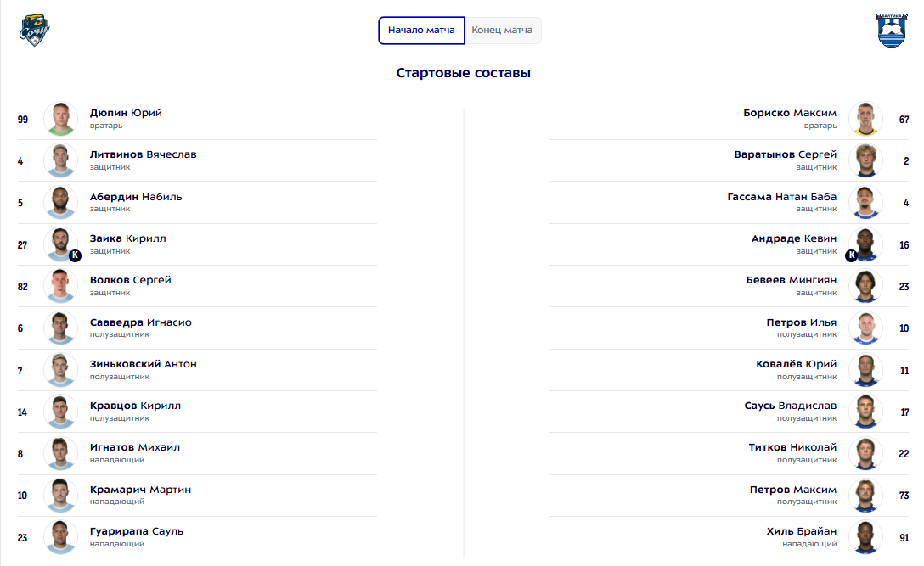This screenshot has height=566, width=924.
Task: Click Зиньковский Антон's player avatar
Action: [x=60, y=370]
